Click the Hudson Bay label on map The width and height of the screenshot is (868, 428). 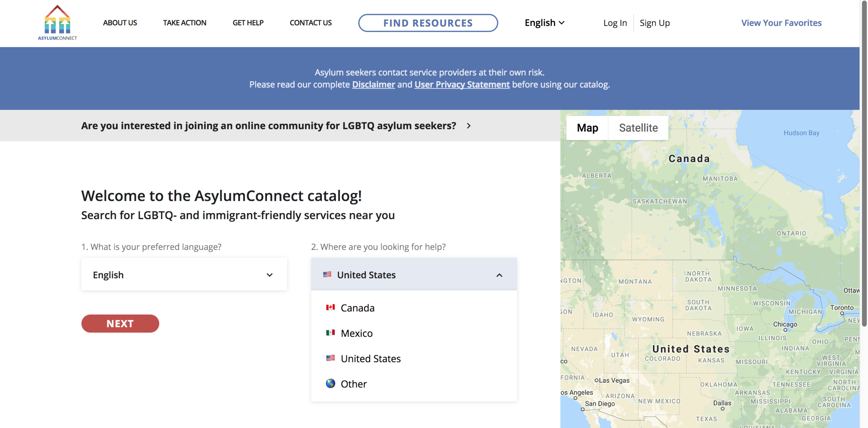(801, 133)
